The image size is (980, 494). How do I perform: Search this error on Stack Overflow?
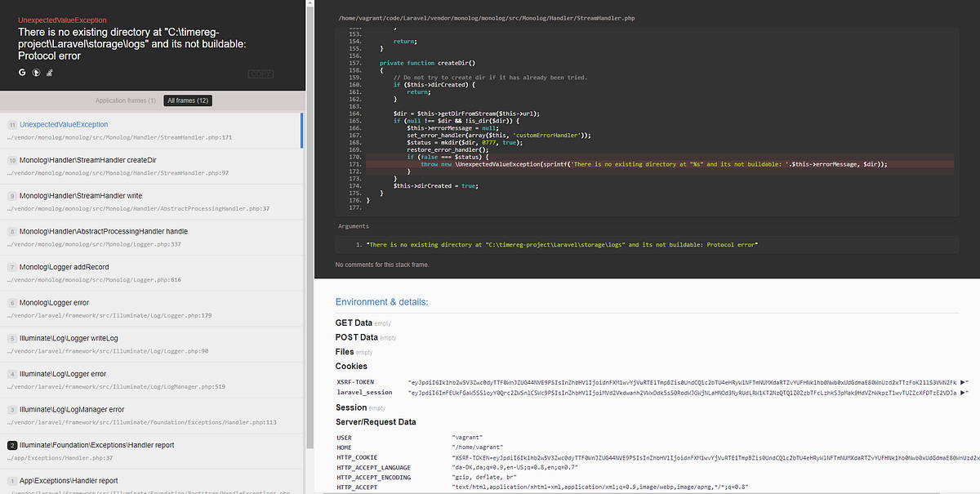(49, 73)
